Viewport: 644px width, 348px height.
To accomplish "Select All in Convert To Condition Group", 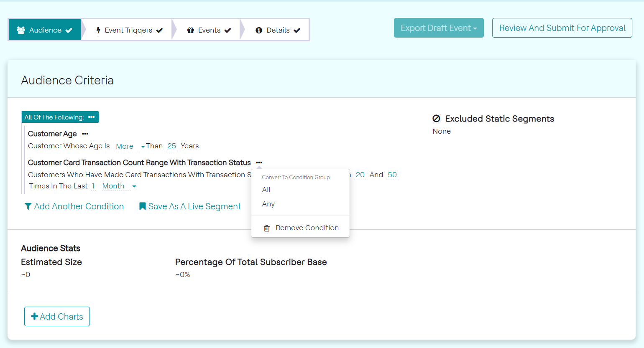I will pos(266,190).
